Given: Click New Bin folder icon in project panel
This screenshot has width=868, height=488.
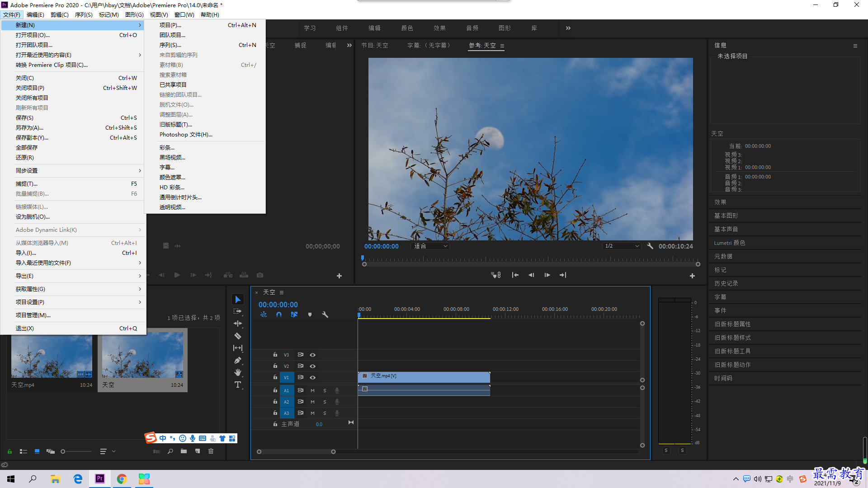Looking at the screenshot, I should point(184,451).
